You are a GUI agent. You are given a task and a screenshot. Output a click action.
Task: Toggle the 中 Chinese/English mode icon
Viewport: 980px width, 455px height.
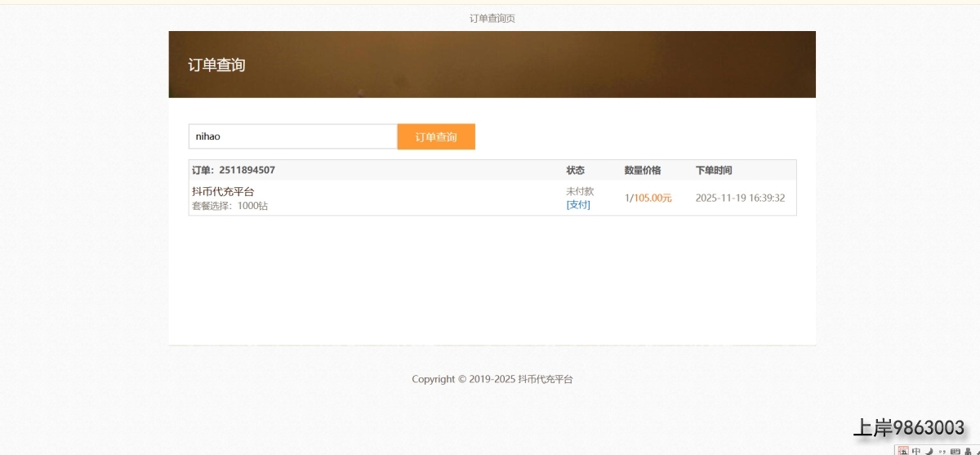click(916, 451)
